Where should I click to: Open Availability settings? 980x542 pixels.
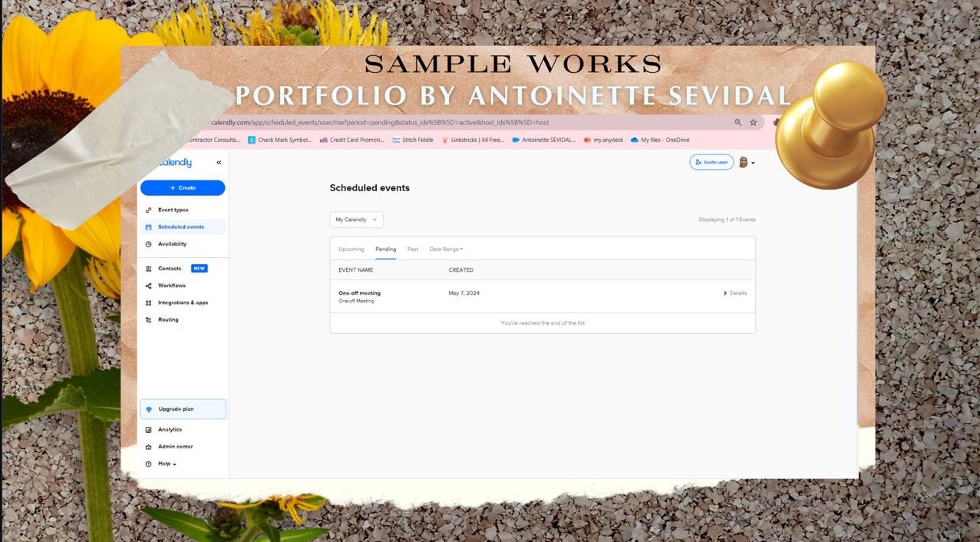pyautogui.click(x=173, y=244)
